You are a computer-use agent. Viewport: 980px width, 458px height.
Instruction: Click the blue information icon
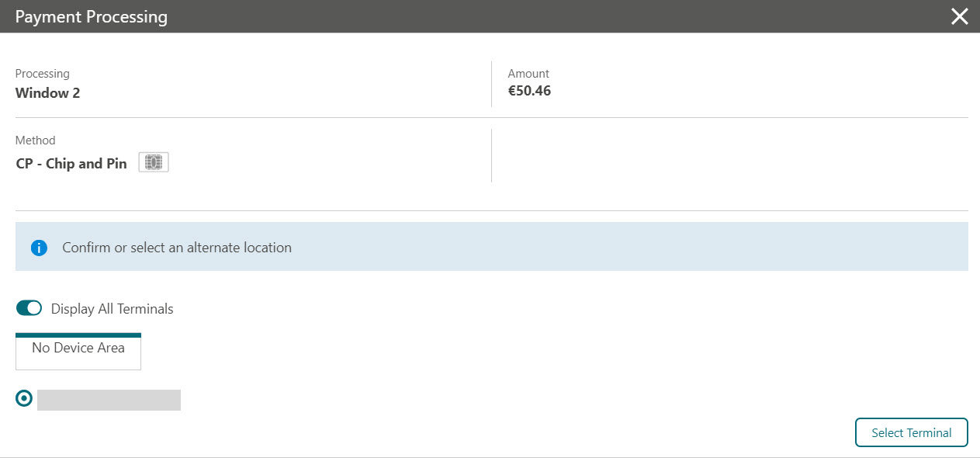40,248
